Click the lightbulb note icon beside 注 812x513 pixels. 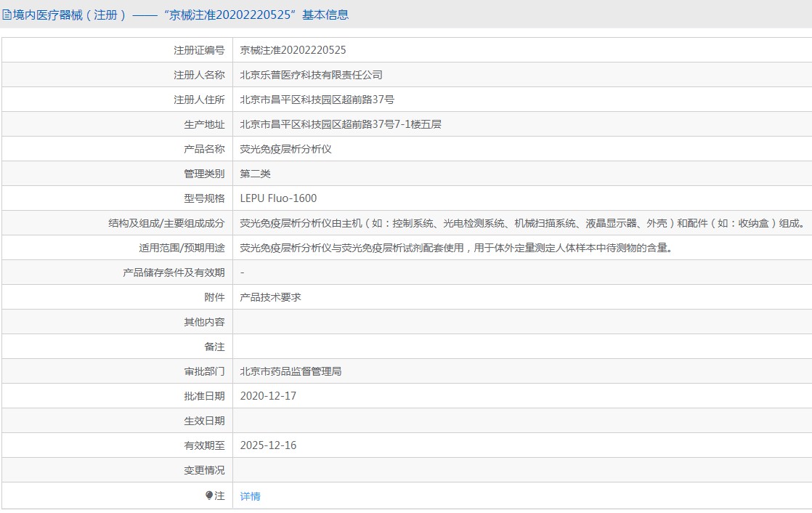(208, 496)
